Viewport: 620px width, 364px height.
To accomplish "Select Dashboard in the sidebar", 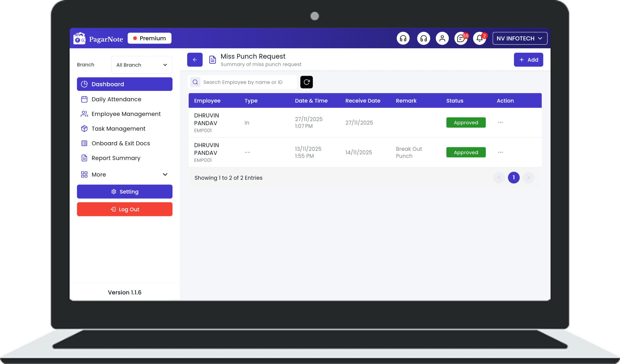I will pos(124,84).
